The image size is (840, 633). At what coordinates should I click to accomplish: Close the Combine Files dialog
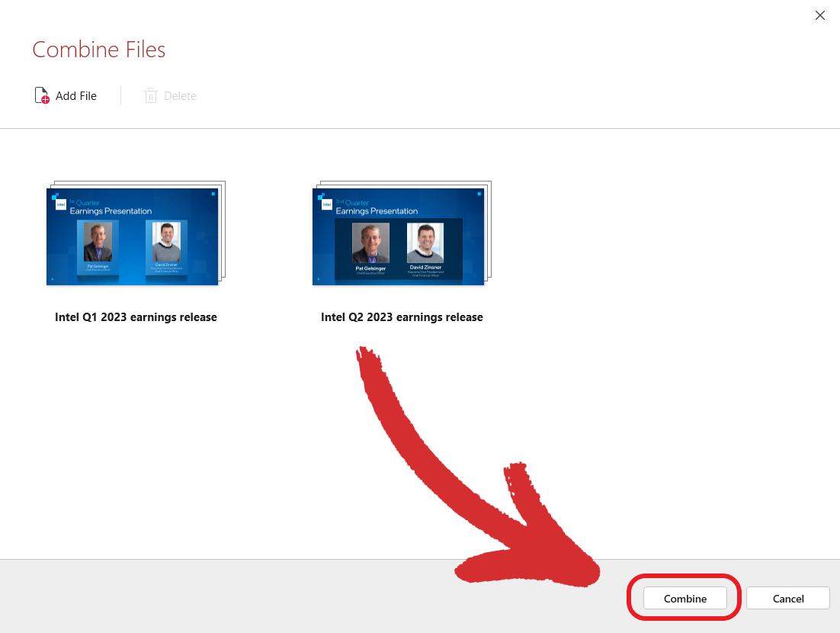point(819,15)
